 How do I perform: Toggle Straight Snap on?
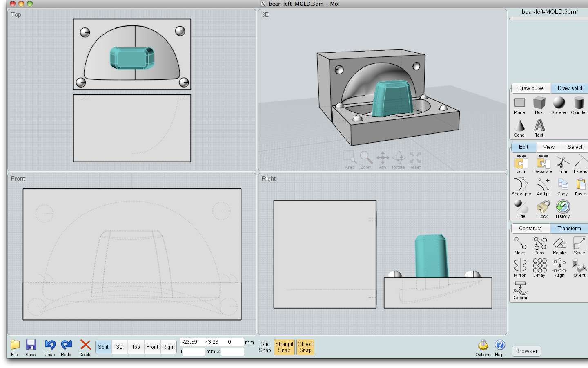point(284,347)
